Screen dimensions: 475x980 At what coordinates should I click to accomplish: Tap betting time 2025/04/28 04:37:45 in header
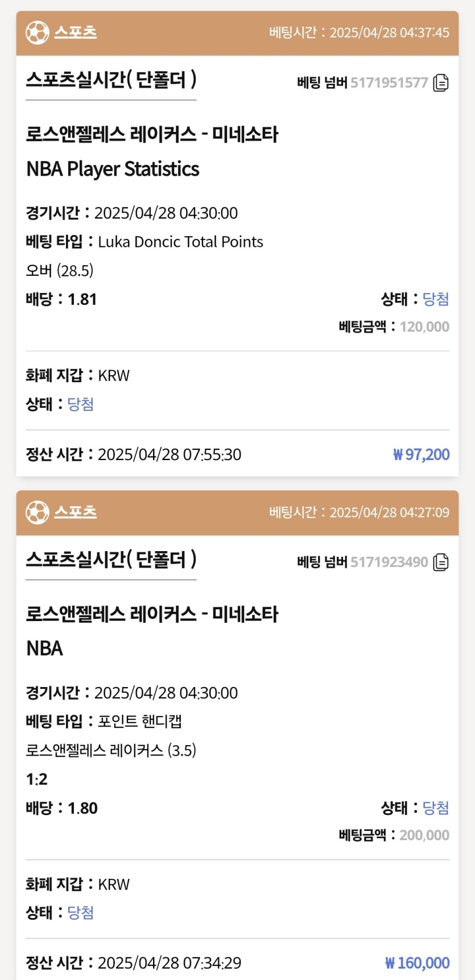click(x=390, y=32)
